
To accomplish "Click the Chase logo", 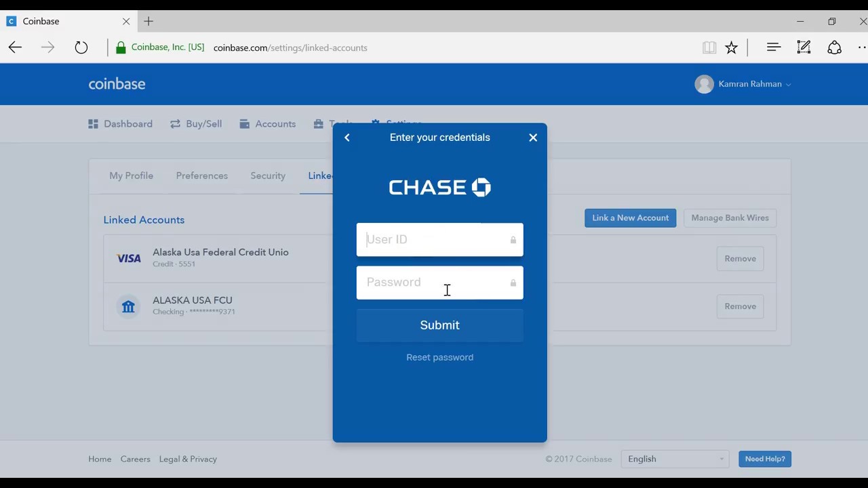I will pos(439,187).
